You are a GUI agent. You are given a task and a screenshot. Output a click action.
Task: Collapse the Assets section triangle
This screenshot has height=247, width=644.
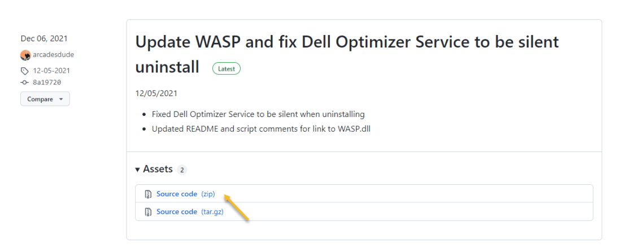[137, 170]
